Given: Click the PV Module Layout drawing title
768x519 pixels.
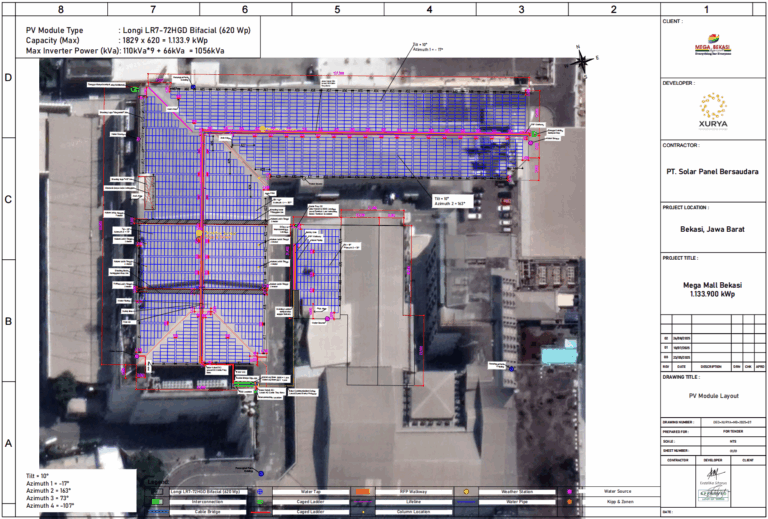Looking at the screenshot, I should pos(711,398).
